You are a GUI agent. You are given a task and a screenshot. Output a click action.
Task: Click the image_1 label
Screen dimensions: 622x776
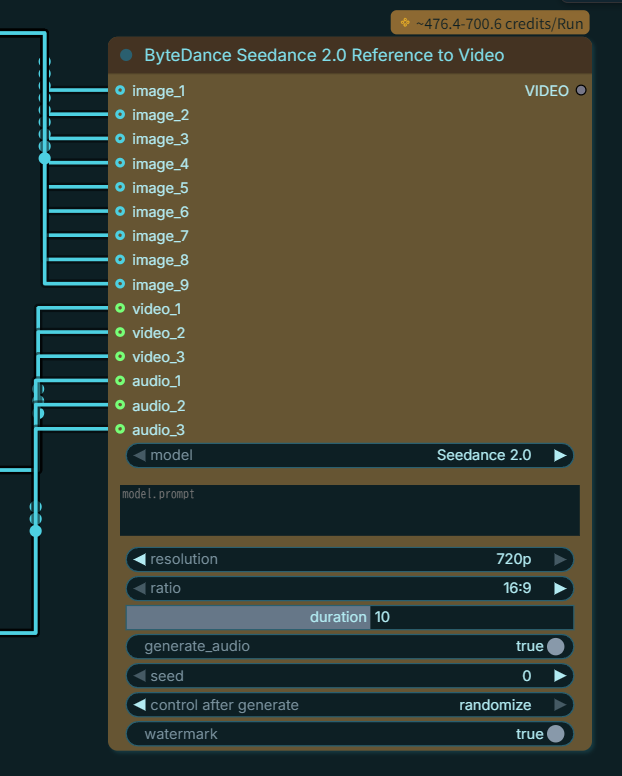158,91
